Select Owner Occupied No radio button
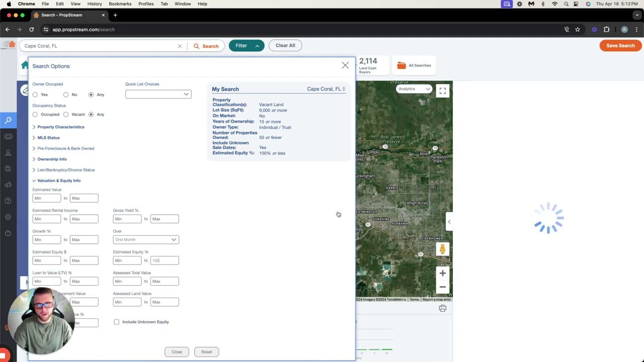Image resolution: width=644 pixels, height=362 pixels. coord(66,95)
